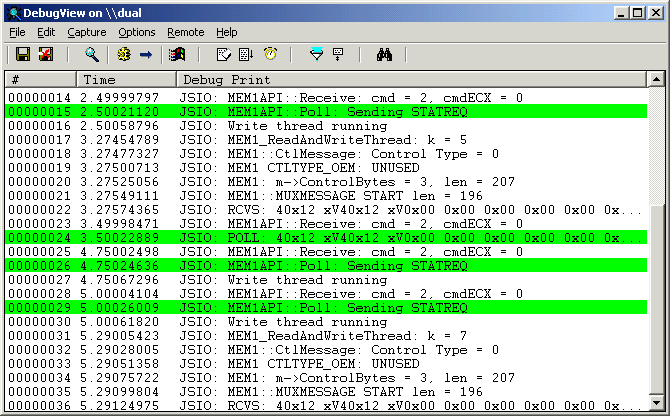
Task: Open the Edit menu
Action: 46,32
